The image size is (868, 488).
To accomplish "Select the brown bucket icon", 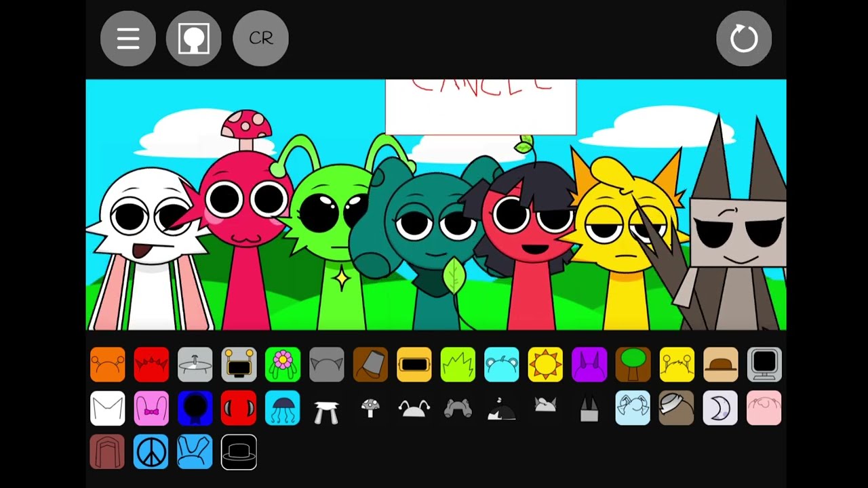I will point(370,365).
